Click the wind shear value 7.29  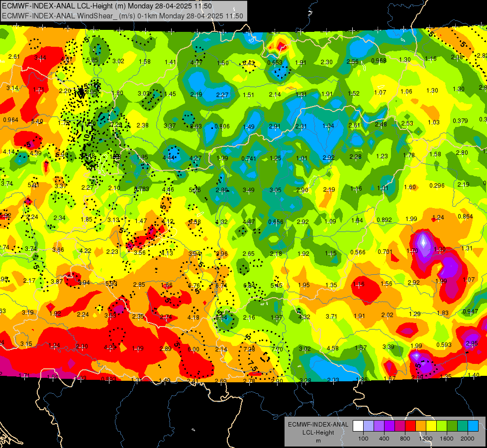coord(116,124)
